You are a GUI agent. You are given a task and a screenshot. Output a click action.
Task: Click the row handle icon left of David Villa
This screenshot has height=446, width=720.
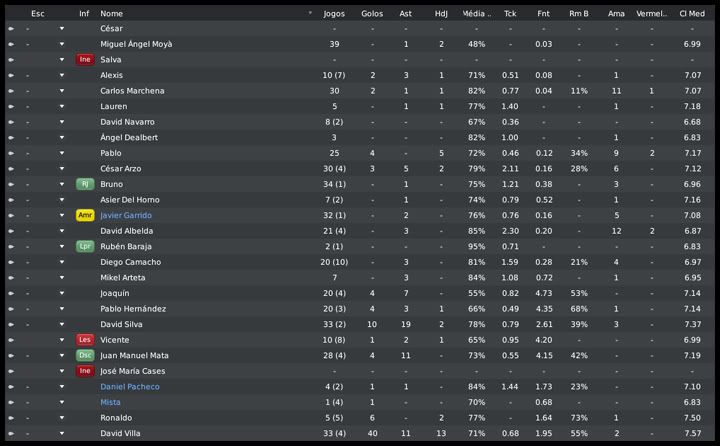(x=11, y=433)
